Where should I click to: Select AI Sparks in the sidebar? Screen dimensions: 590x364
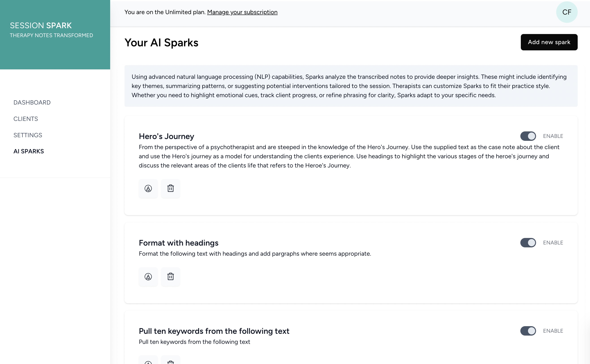tap(29, 151)
